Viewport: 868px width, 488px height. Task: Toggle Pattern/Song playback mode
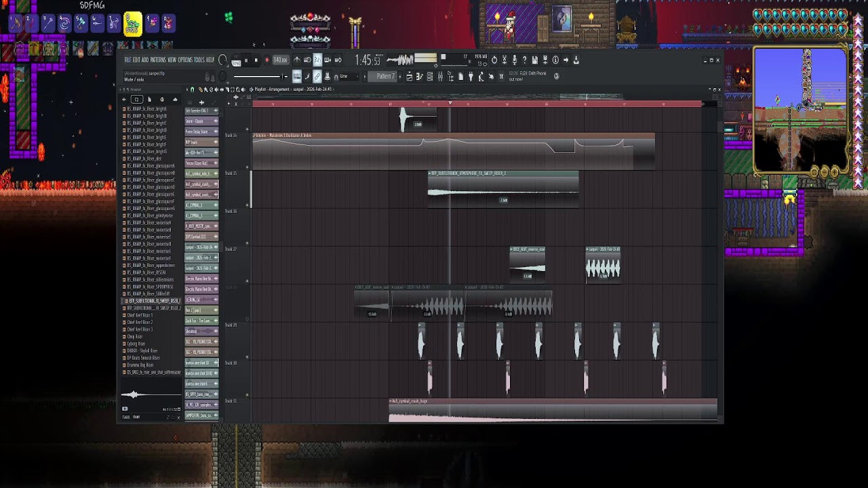point(236,62)
